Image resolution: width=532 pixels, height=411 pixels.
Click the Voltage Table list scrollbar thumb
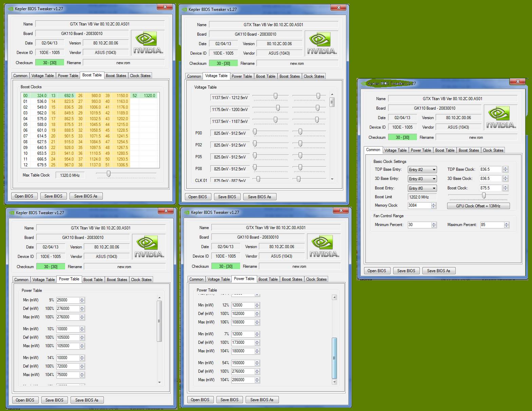click(x=332, y=102)
